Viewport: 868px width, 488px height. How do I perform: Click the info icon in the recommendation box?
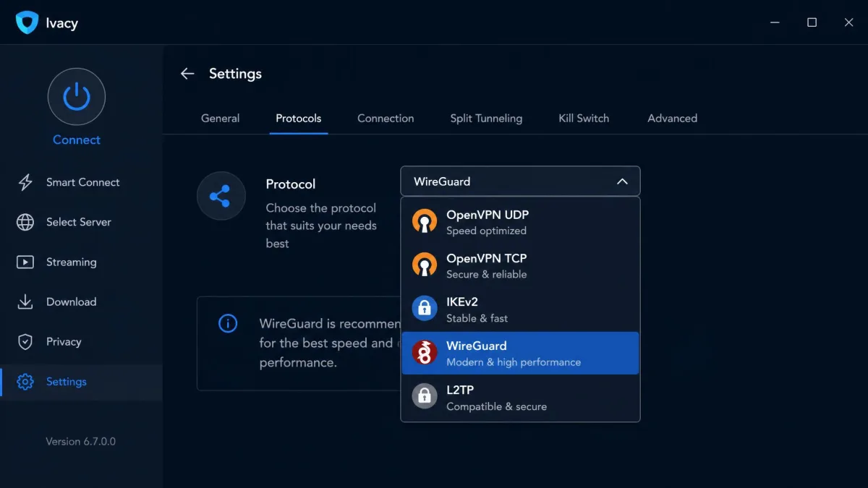(x=228, y=323)
